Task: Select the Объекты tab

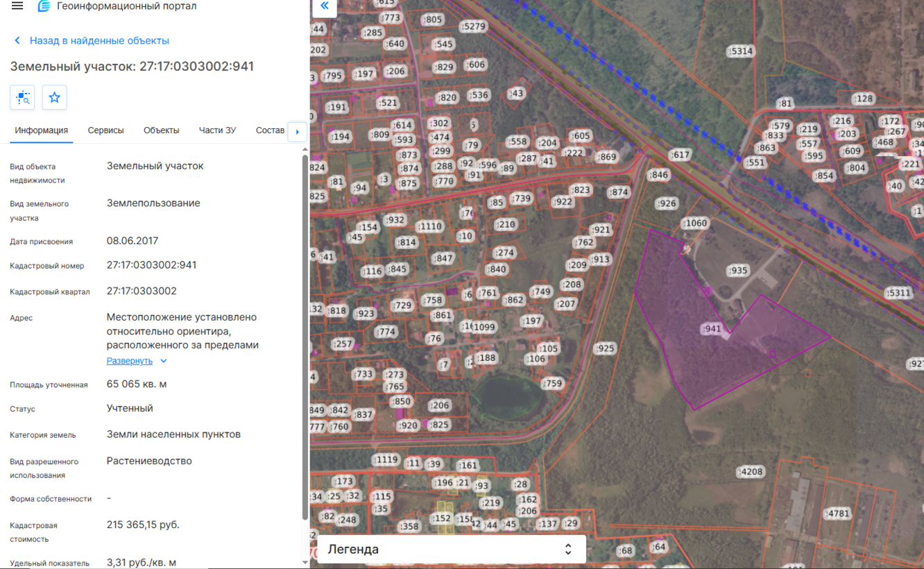Action: pyautogui.click(x=161, y=130)
